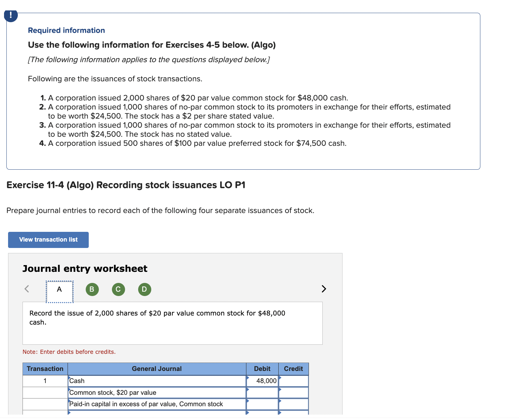Click credit cell in Cash row
Viewport: 519px width, 420px height.
tap(293, 381)
